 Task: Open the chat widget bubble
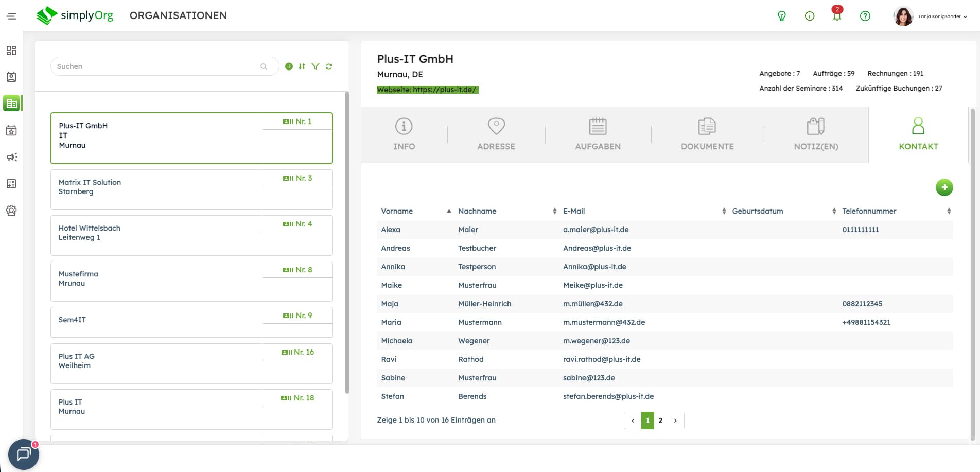pyautogui.click(x=24, y=454)
